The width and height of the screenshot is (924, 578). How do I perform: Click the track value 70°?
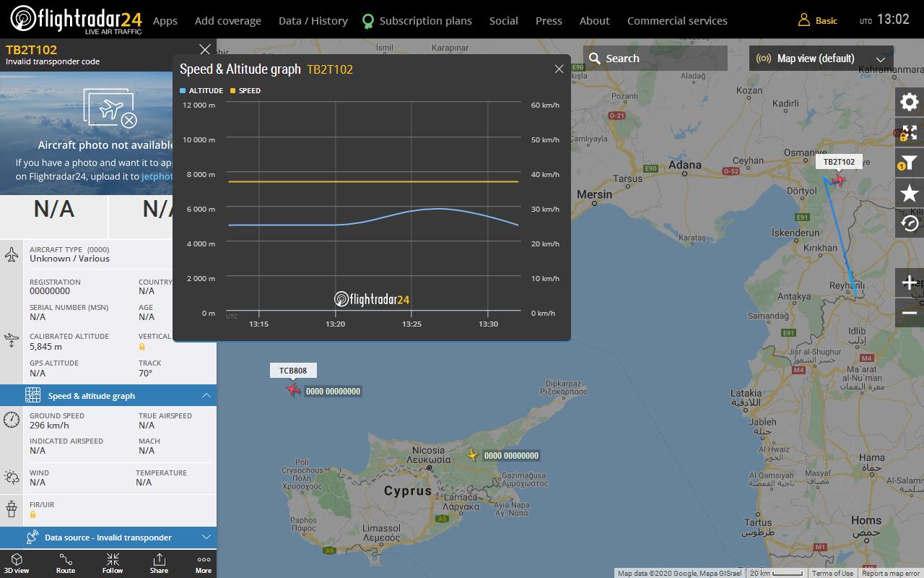point(145,373)
